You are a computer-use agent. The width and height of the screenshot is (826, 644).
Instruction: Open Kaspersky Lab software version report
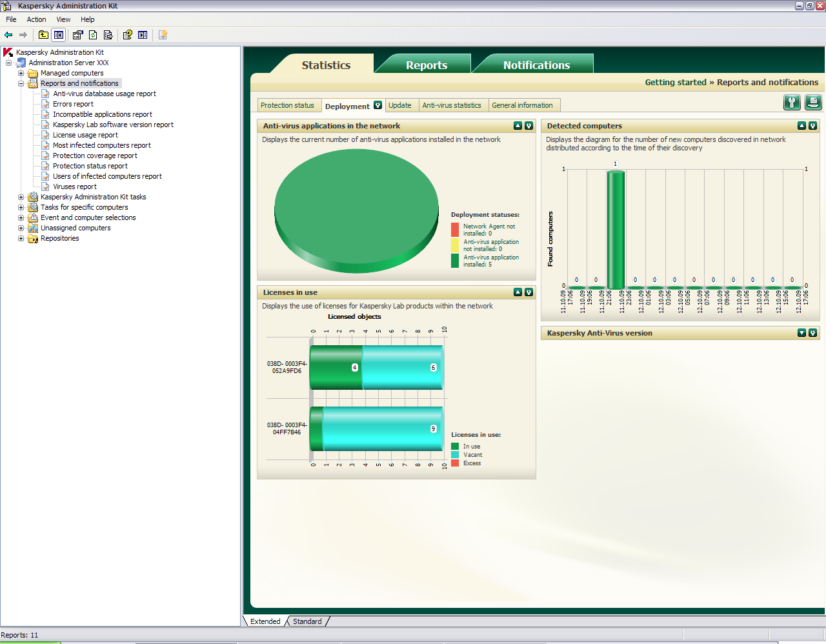(113, 125)
